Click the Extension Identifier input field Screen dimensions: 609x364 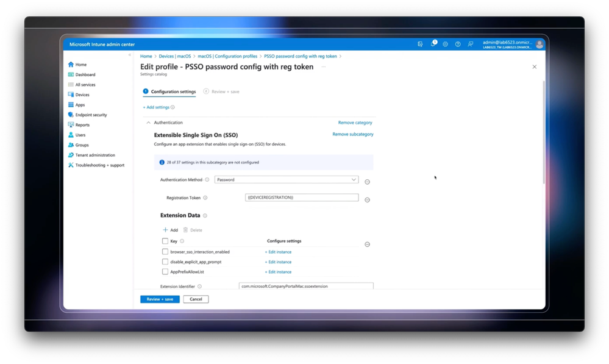[x=306, y=287]
